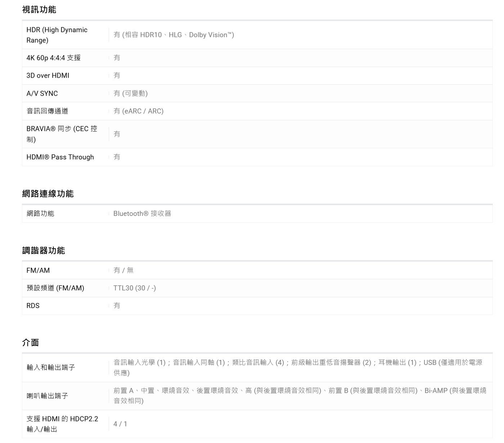The width and height of the screenshot is (504, 443).
Task: Click the 有 value for 3D over HDMI
Action: click(x=117, y=76)
